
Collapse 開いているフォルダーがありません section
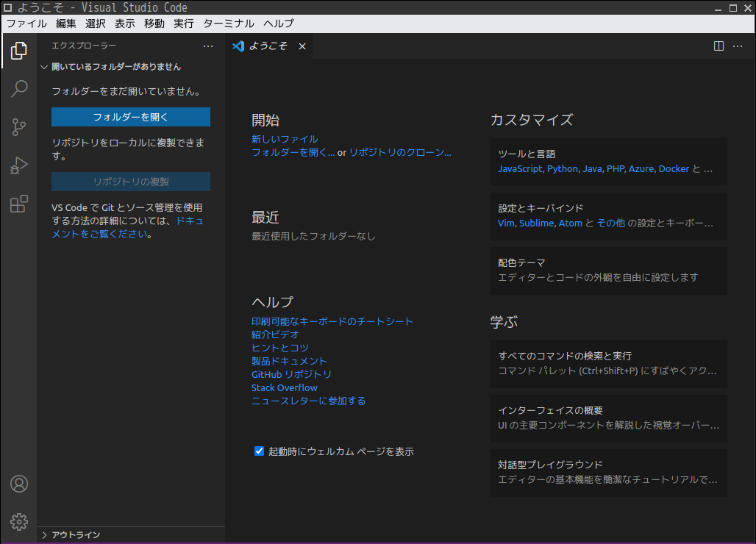tap(131, 67)
